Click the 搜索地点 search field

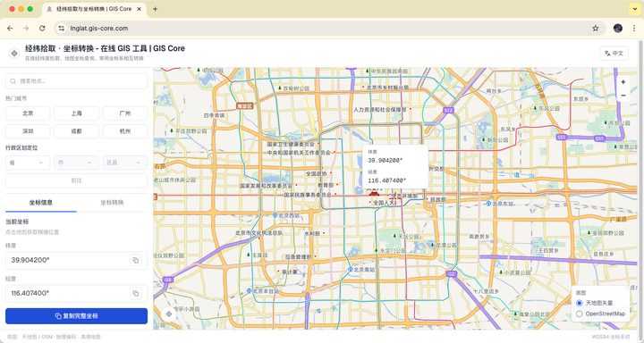[x=76, y=81]
